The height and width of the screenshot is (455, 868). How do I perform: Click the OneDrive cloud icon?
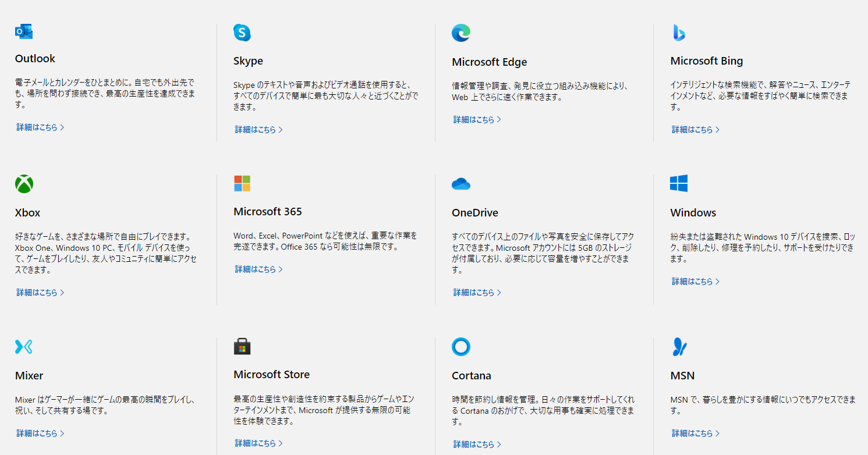[461, 184]
